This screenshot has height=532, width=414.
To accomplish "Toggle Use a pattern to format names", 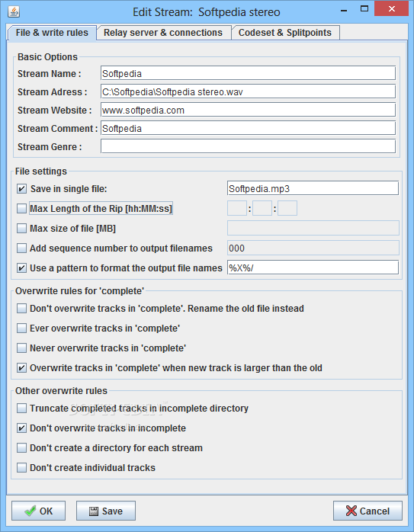I will pos(21,268).
